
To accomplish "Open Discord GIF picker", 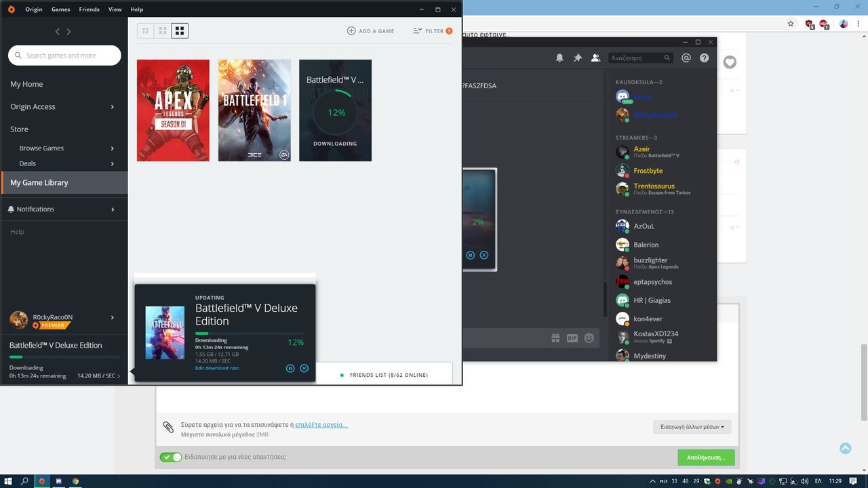I will [x=572, y=338].
